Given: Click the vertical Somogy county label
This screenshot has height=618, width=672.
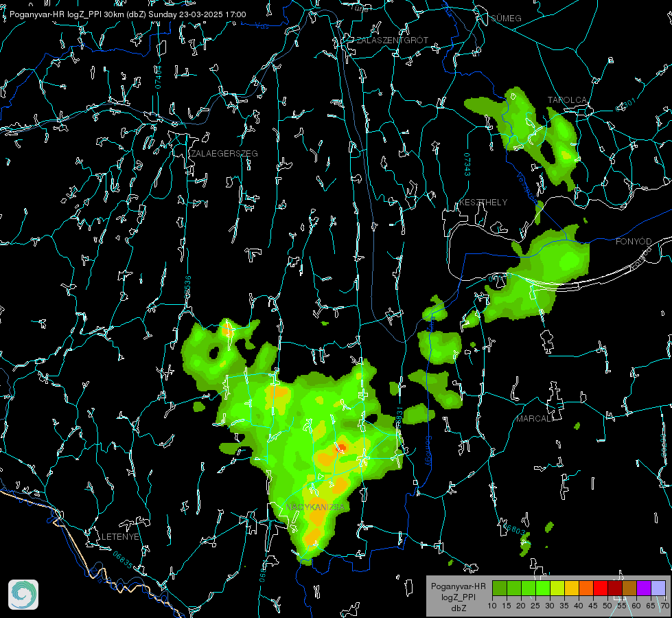Looking at the screenshot, I should coord(428,451).
